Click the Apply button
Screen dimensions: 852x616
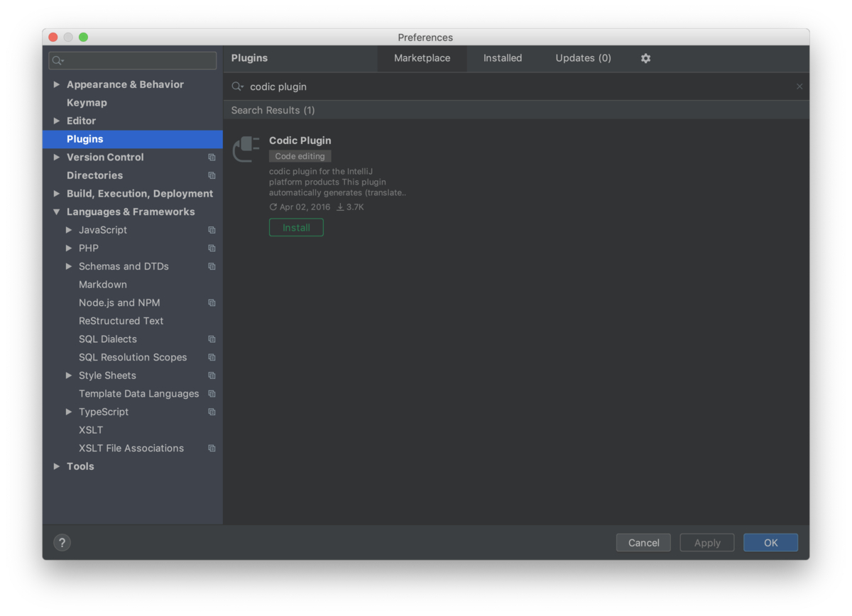point(707,543)
